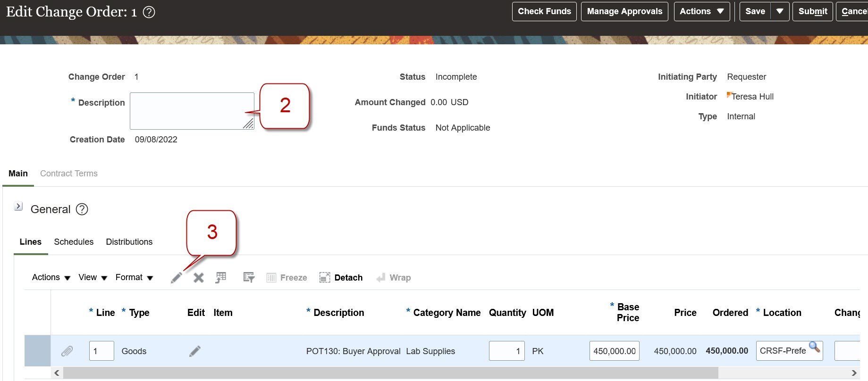Click the table export icon in the toolbar
The image size is (868, 381).
(221, 278)
